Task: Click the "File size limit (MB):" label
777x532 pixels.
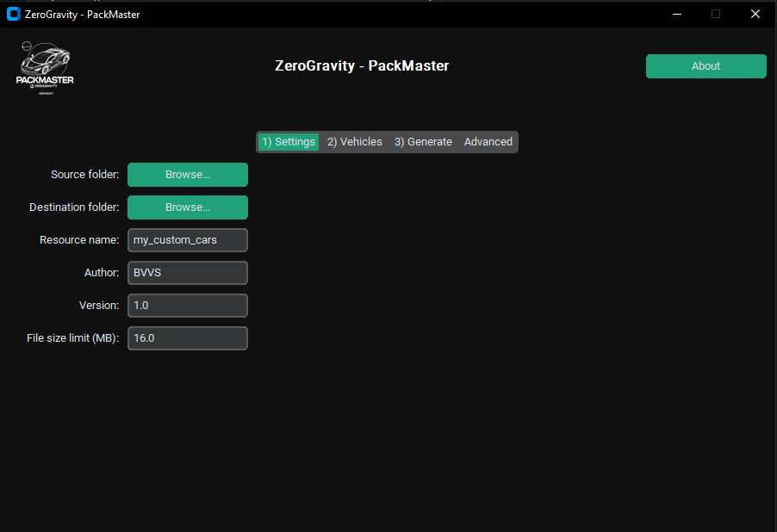Action: click(x=72, y=338)
